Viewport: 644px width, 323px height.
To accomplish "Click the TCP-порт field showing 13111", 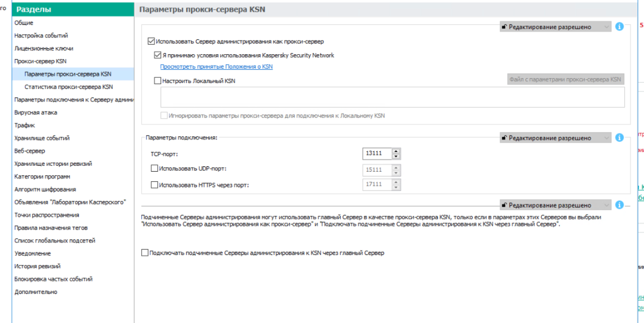I will (x=377, y=153).
